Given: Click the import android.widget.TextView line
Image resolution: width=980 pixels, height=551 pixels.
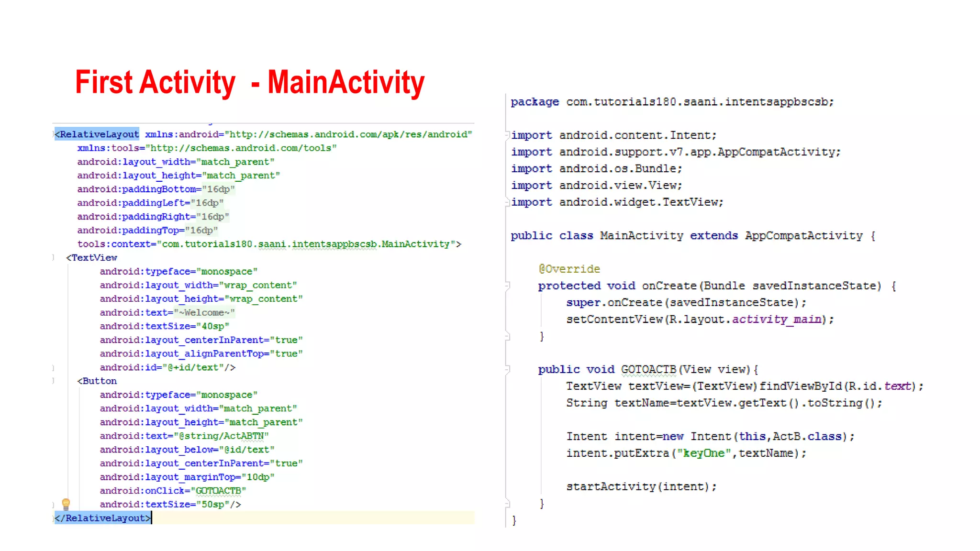Looking at the screenshot, I should point(617,202).
